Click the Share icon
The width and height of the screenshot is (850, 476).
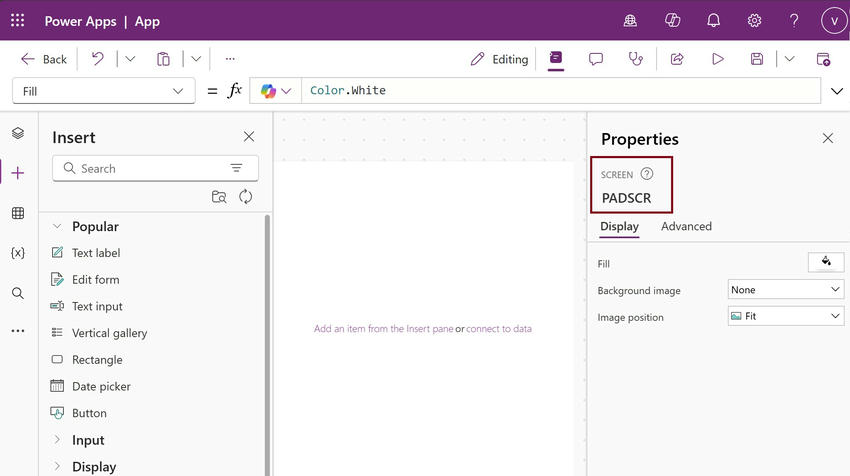coord(677,59)
